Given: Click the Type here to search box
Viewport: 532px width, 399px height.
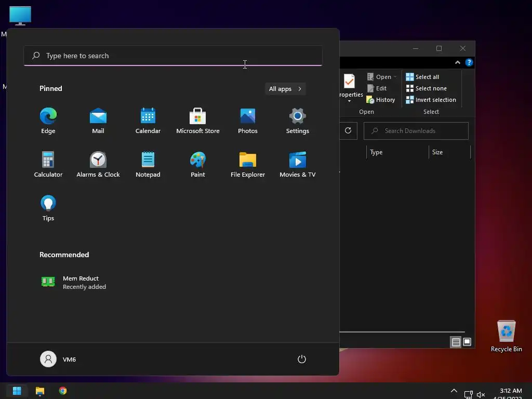Looking at the screenshot, I should pos(173,56).
